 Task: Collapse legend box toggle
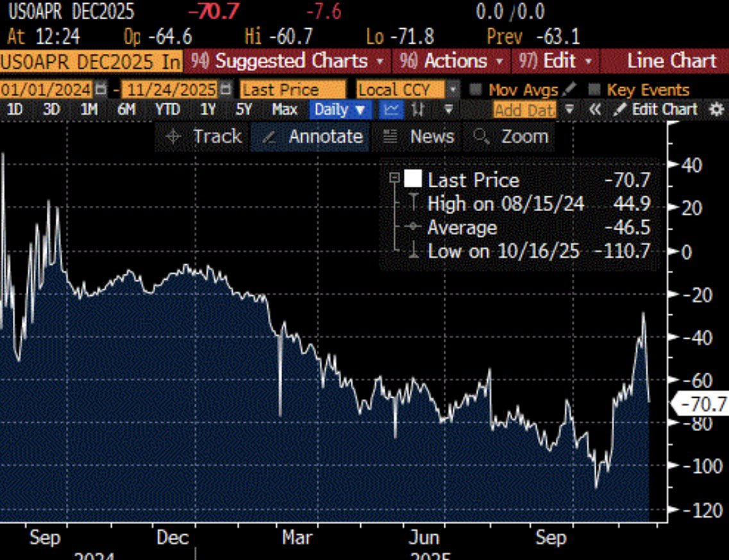coord(394,177)
